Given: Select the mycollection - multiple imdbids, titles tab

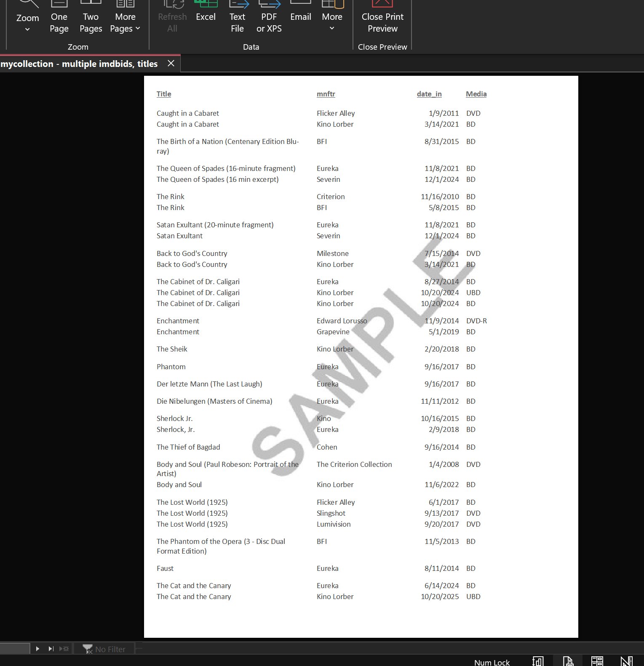Looking at the screenshot, I should 79,64.
